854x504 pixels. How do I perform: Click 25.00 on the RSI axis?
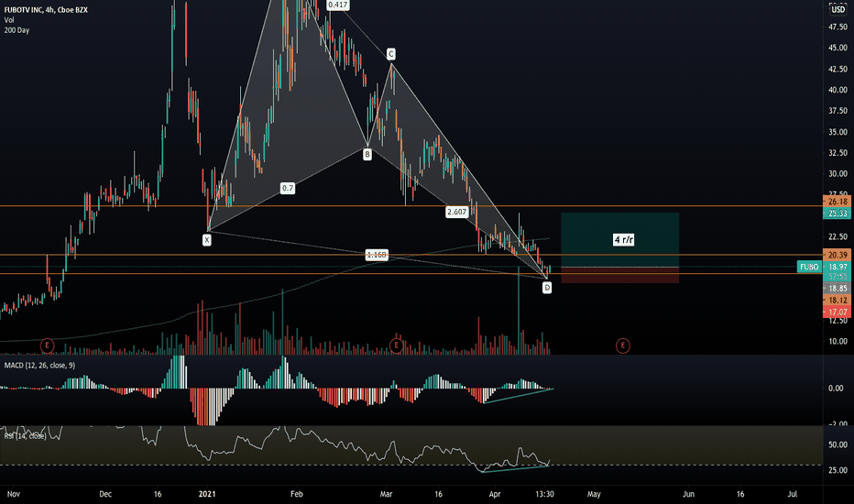[838, 470]
